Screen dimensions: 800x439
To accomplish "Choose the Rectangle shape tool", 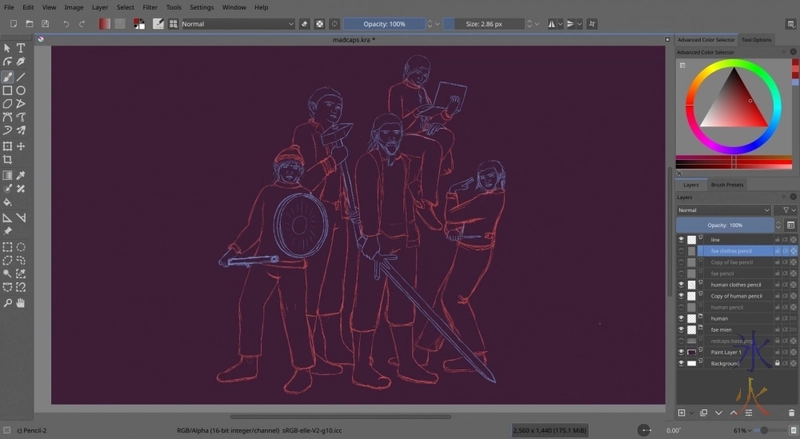I will 7,90.
